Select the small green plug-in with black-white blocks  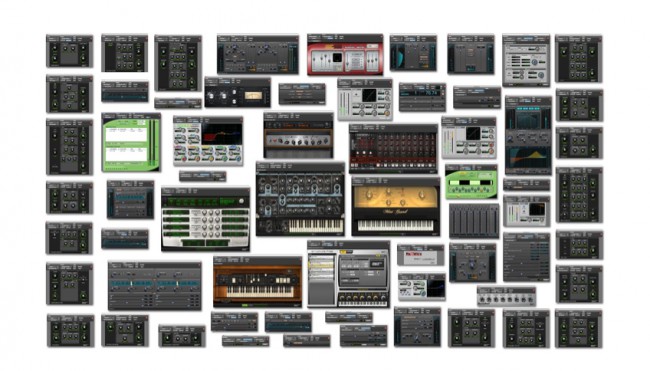(471, 182)
